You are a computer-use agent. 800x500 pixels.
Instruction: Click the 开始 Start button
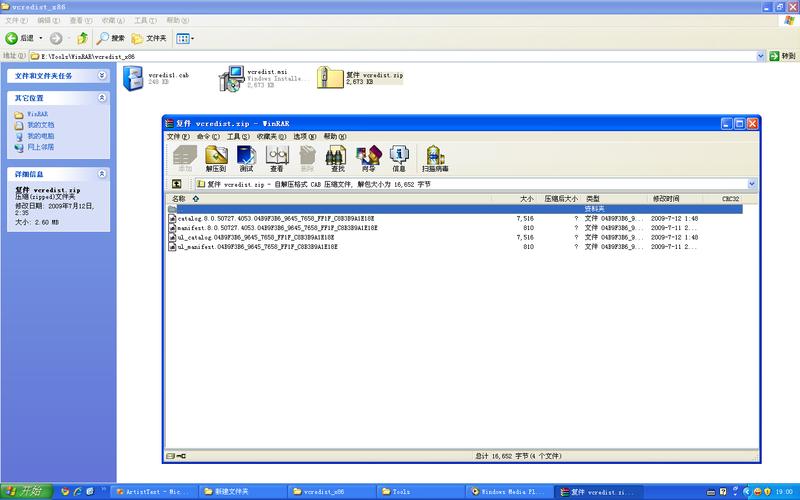coord(26,491)
